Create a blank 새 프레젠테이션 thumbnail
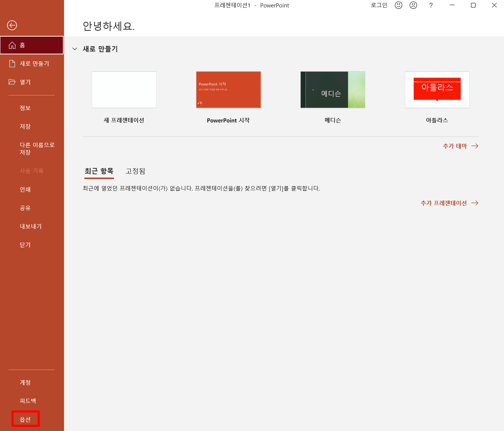Image resolution: width=504 pixels, height=431 pixels. coord(124,90)
